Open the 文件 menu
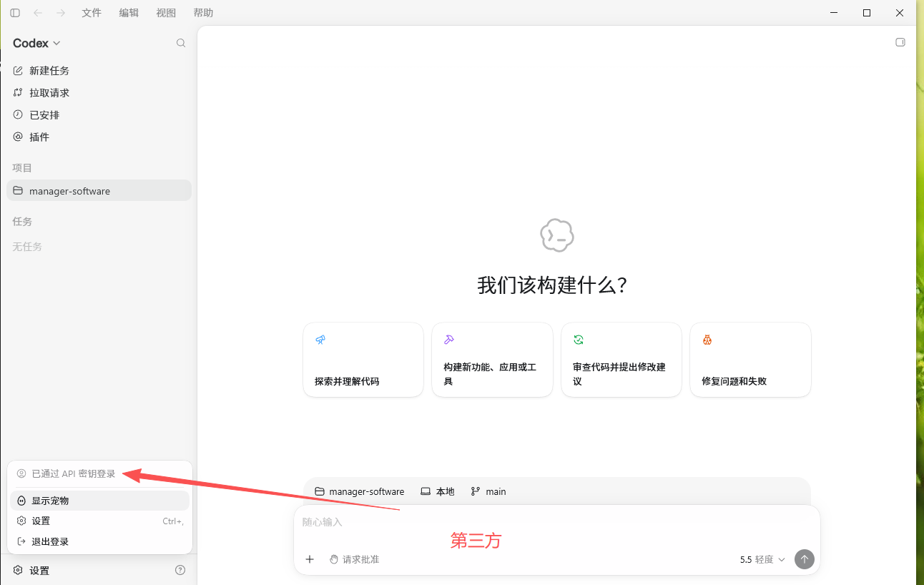This screenshot has height=585, width=924. 92,13
